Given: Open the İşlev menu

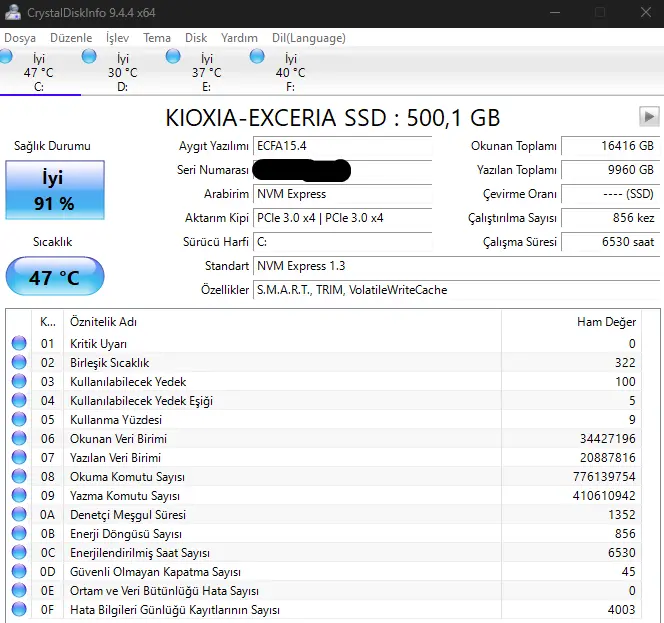Looking at the screenshot, I should click(x=117, y=38).
